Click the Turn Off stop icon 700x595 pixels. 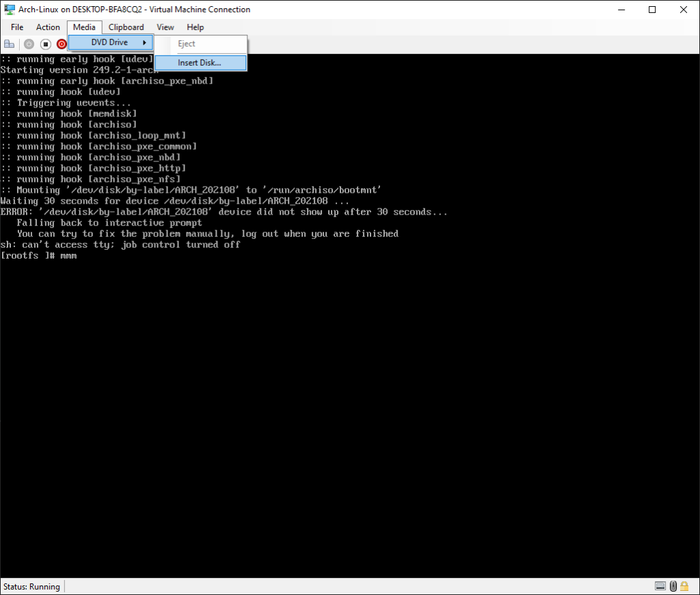coord(46,44)
